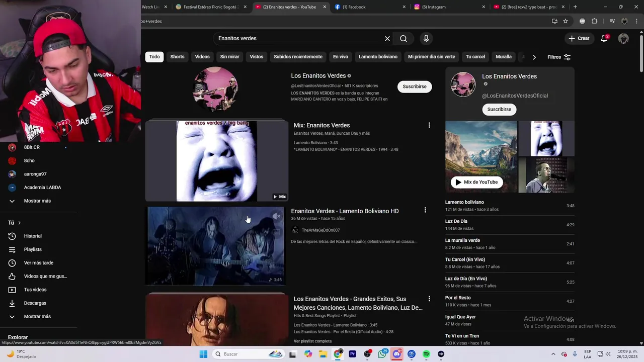The width and height of the screenshot is (644, 362).
Task: Switch to rexv2 type beat tab
Action: pyautogui.click(x=529, y=7)
